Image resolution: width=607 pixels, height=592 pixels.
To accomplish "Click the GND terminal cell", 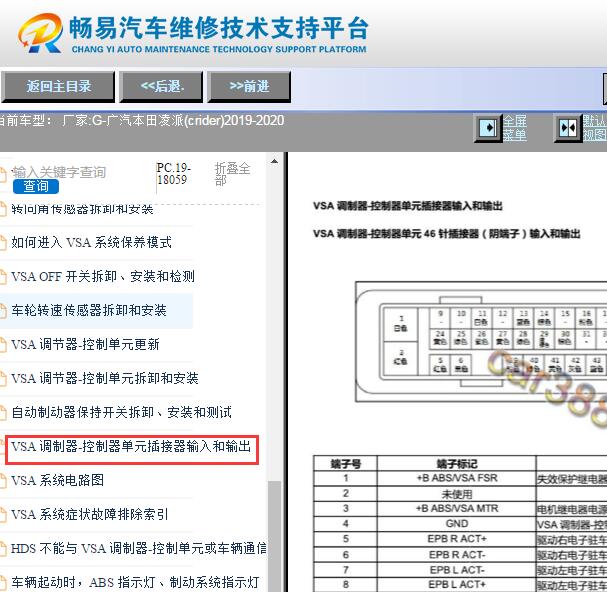I will point(457,524).
